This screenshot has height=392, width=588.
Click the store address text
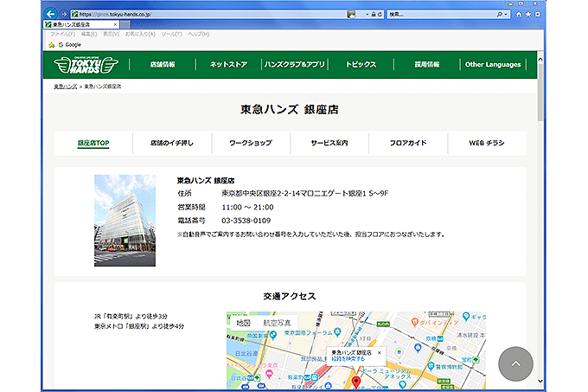click(304, 194)
